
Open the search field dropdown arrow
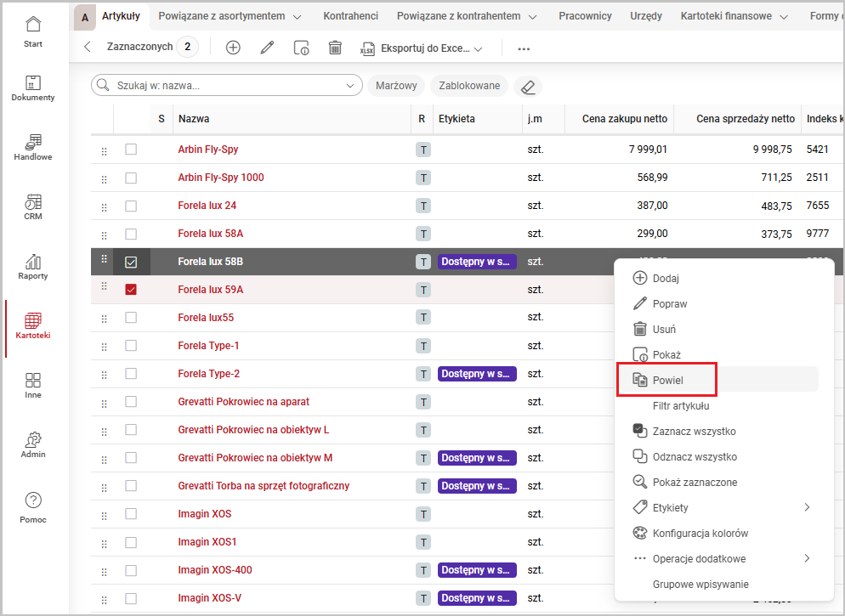351,86
